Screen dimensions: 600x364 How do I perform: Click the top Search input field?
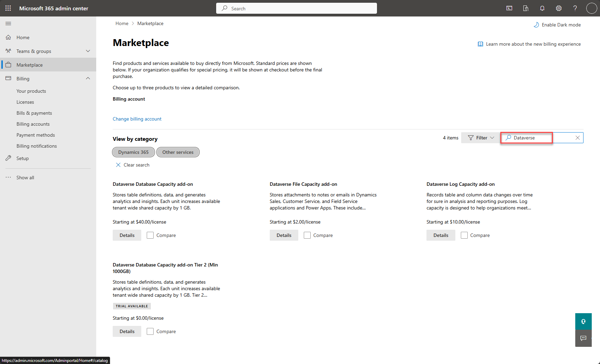[x=297, y=8]
